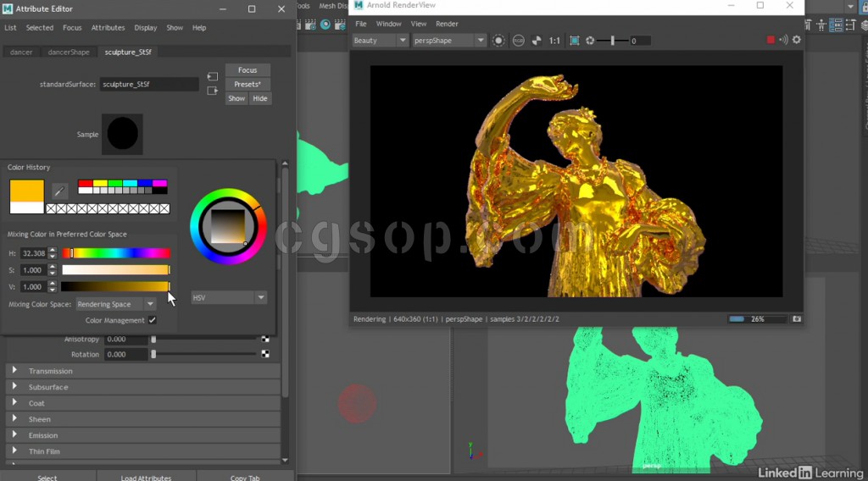
Task: Click the go to input connection icon
Action: [x=212, y=77]
